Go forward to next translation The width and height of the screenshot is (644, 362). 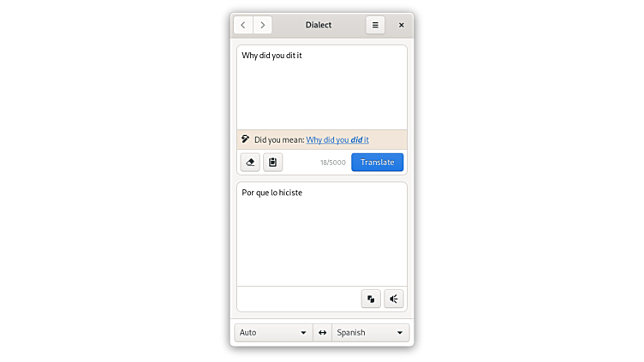coord(262,25)
